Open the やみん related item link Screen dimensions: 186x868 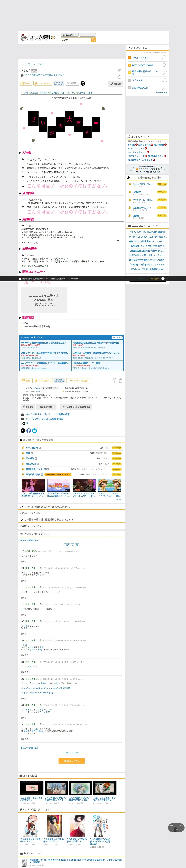[x=26, y=323]
